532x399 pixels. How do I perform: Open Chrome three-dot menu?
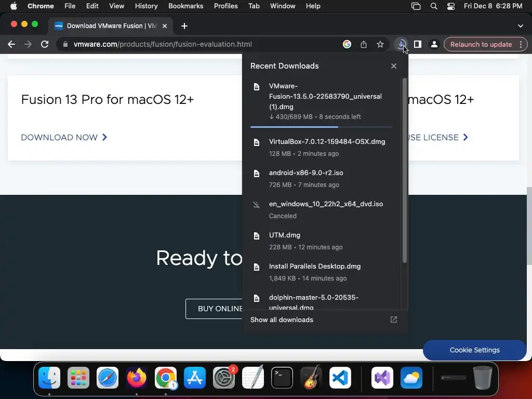521,44
